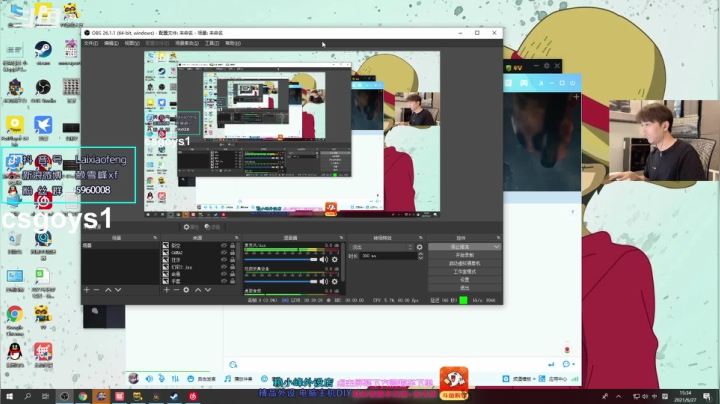Open the 工具 menu in OBS
The width and height of the screenshot is (720, 404).
click(212, 43)
